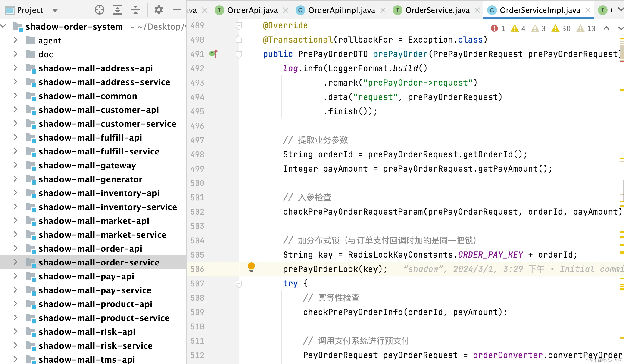Close the OrderService.java tab
This screenshot has width=624, height=364.
(477, 10)
